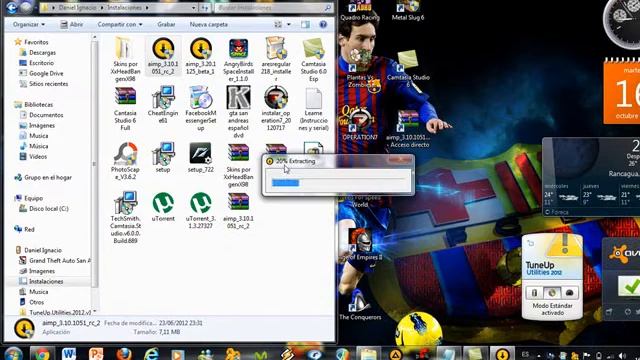Open Microsoft Word from taskbar

point(69,354)
